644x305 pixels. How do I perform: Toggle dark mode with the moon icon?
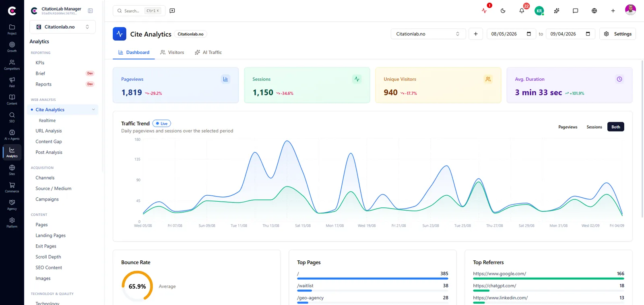click(x=503, y=11)
